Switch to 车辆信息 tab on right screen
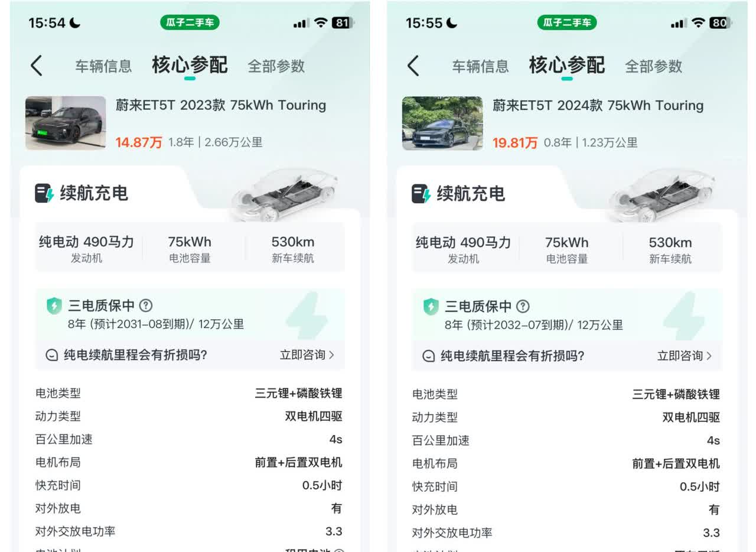The image size is (756, 552). click(x=480, y=66)
